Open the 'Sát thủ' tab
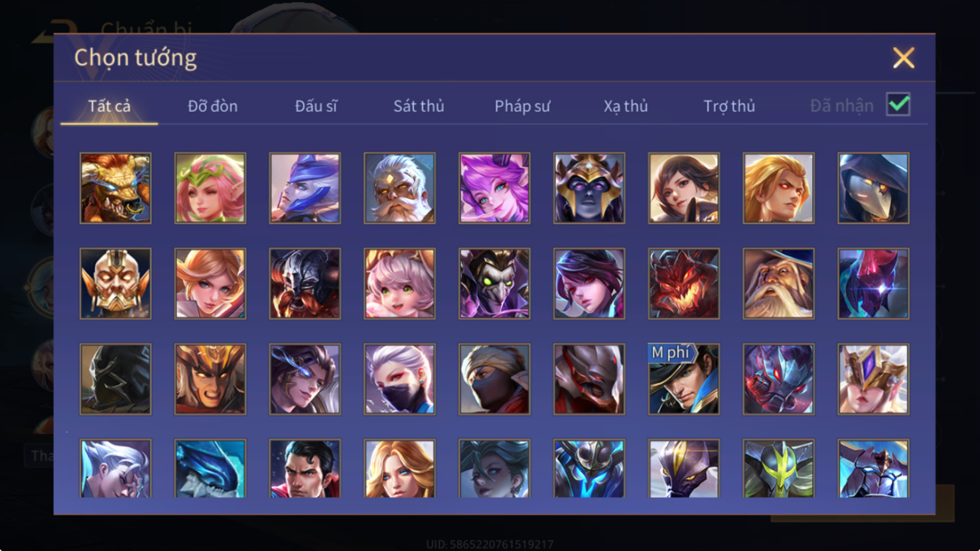 (x=419, y=106)
